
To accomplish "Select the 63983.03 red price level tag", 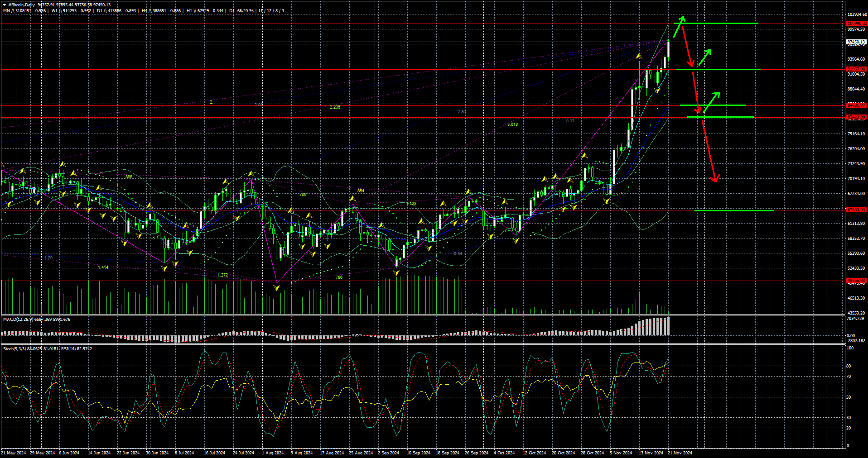I will click(x=856, y=210).
